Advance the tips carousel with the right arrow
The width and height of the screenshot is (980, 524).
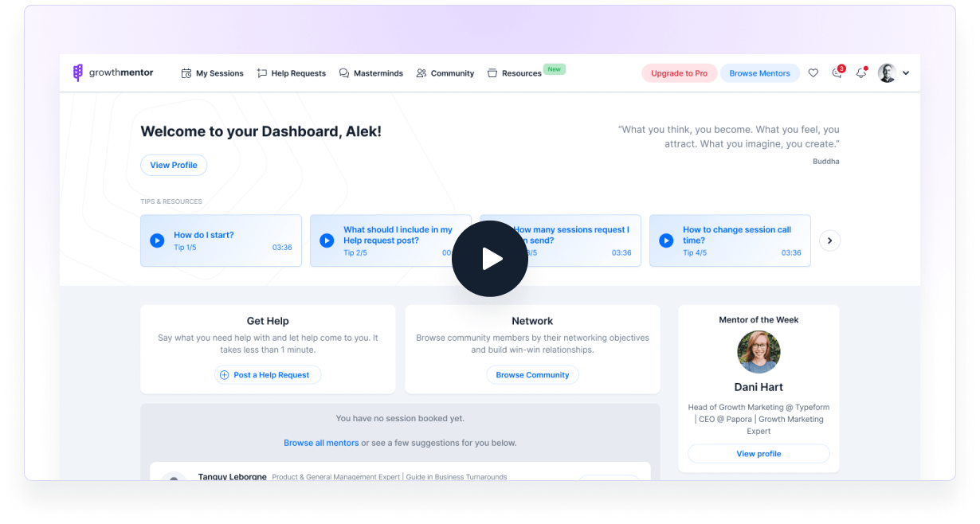coord(829,240)
